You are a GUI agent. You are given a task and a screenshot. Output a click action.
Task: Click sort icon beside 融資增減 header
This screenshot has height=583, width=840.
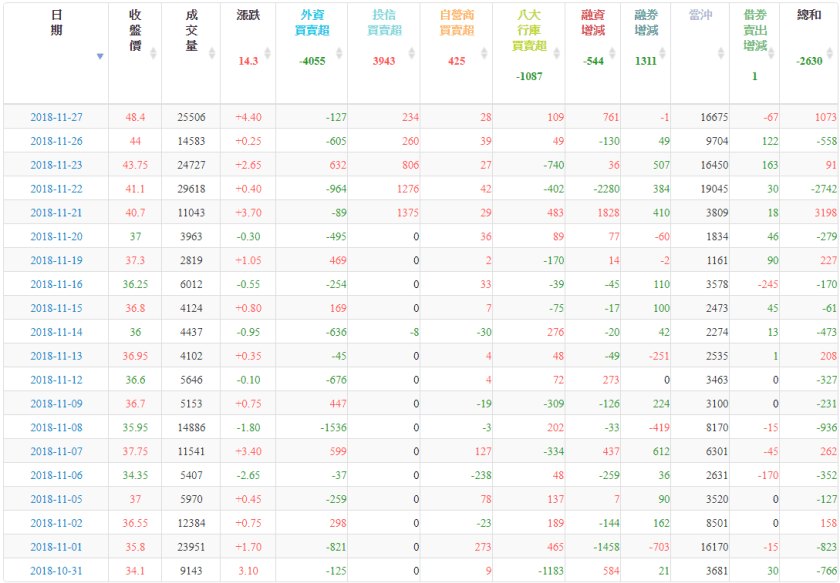pos(611,53)
